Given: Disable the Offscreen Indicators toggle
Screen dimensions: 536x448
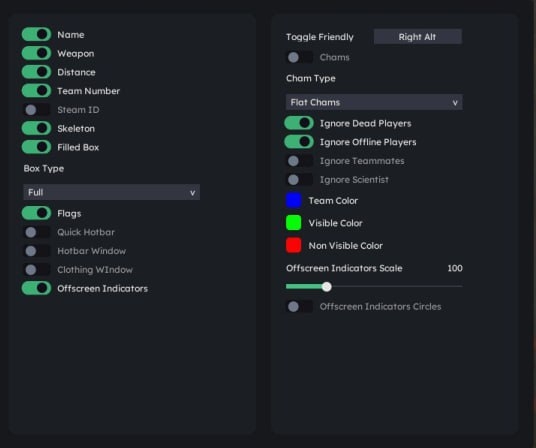Looking at the screenshot, I should point(36,288).
